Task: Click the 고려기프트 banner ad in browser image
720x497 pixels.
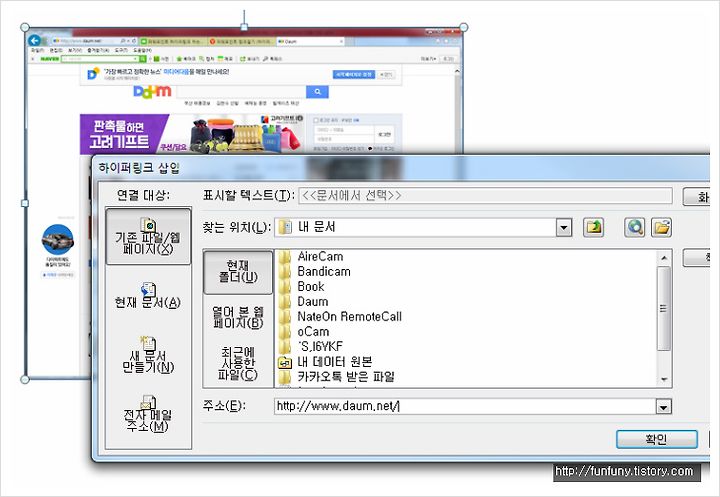Action: coord(192,133)
